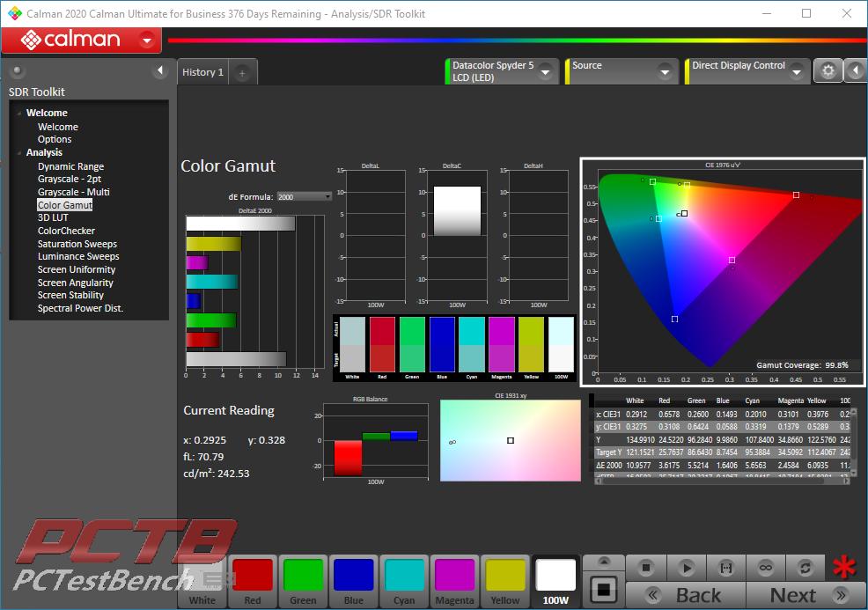Click the data table vertical scrollbar

tap(853, 442)
